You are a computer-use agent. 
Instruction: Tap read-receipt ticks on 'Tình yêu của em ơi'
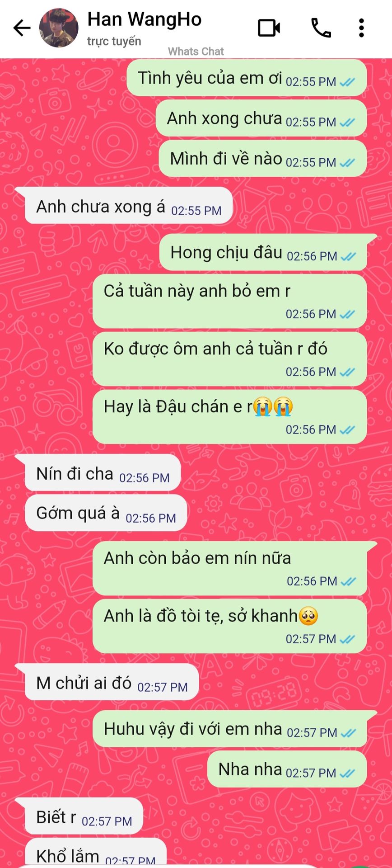pos(347,82)
